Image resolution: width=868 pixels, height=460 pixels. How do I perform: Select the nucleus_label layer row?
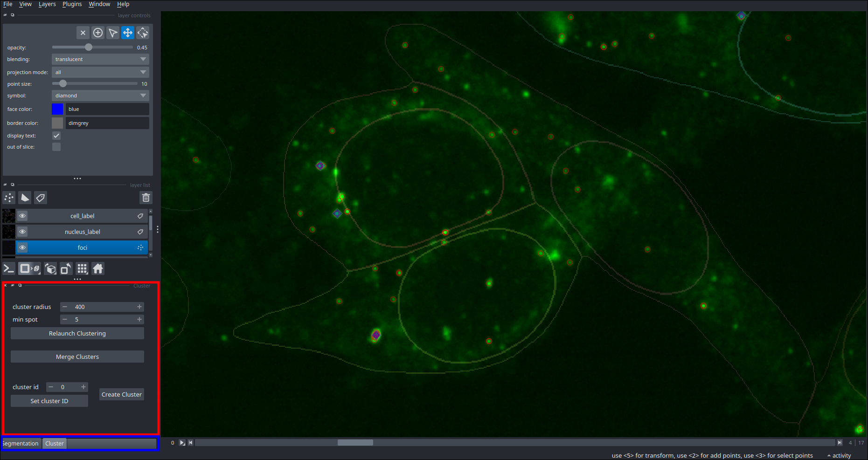83,232
